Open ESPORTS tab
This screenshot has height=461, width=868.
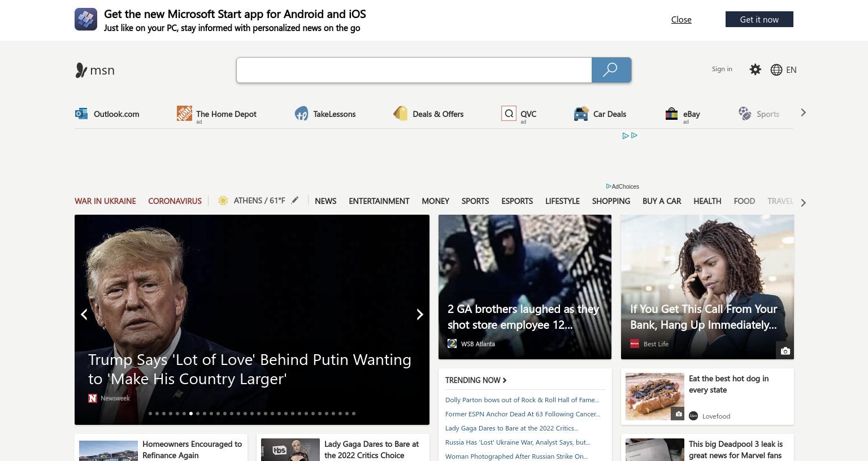pyautogui.click(x=517, y=201)
